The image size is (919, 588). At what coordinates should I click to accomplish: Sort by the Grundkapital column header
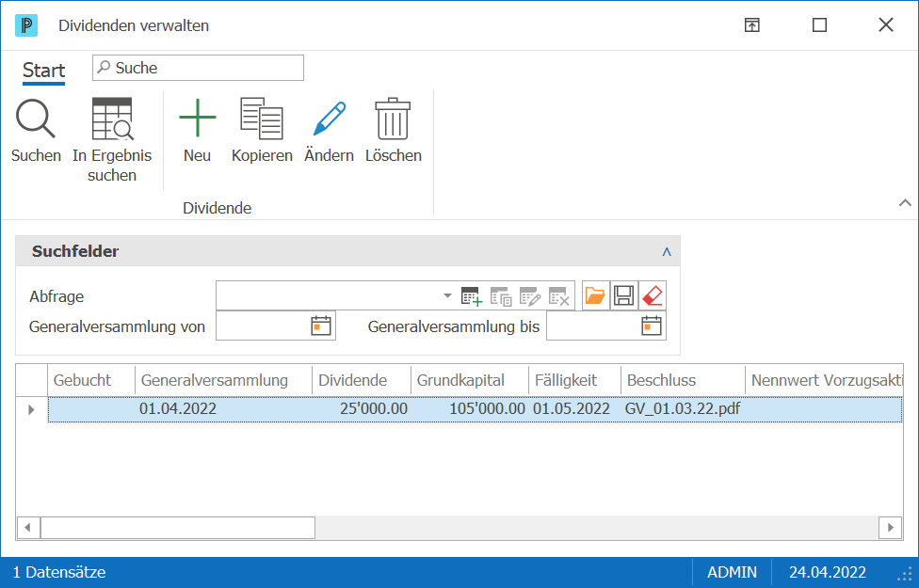click(470, 381)
